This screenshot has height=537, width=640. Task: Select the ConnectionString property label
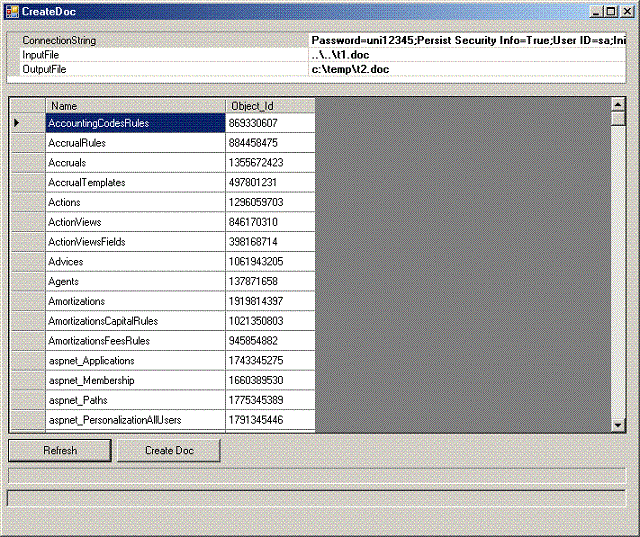[164, 40]
